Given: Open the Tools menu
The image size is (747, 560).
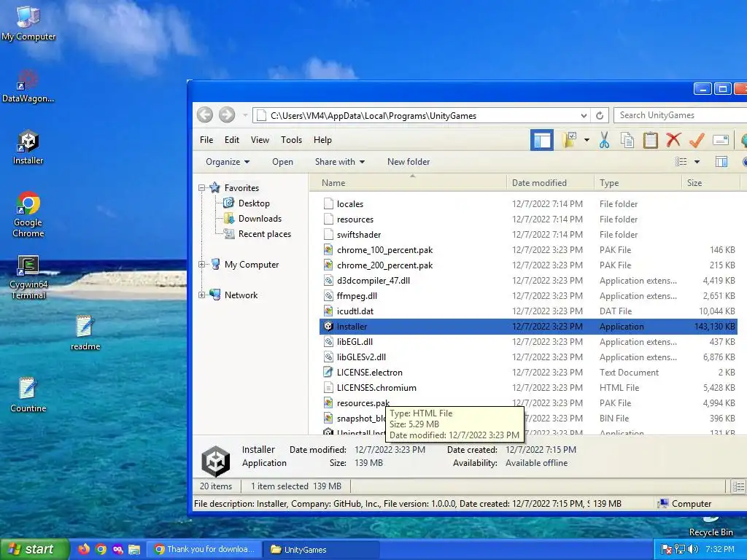Looking at the screenshot, I should 291,140.
